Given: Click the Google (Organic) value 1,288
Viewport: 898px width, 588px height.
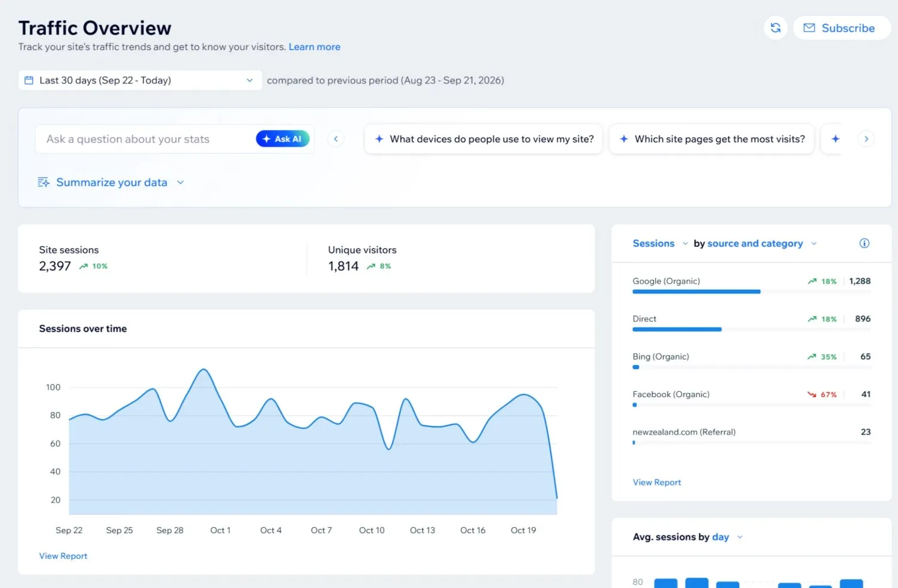Looking at the screenshot, I should 860,281.
